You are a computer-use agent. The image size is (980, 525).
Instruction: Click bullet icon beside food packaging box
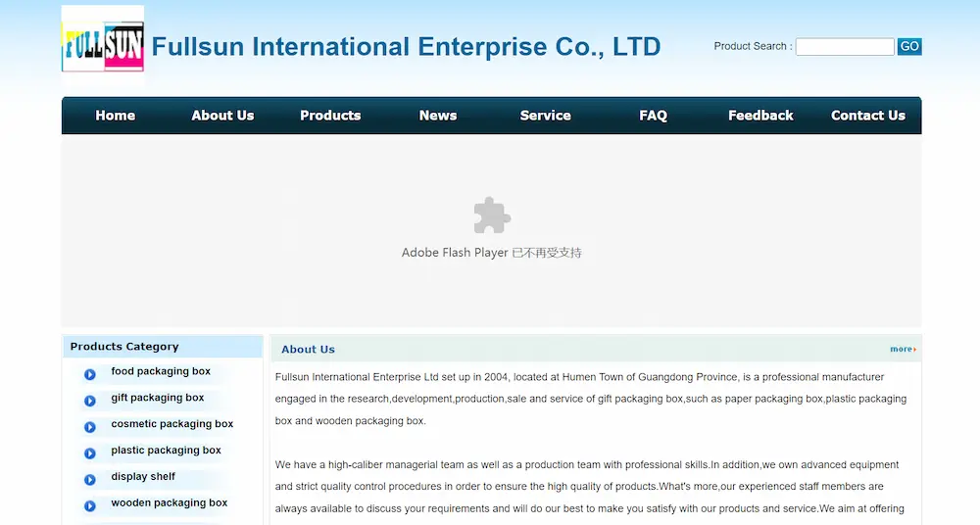(90, 374)
